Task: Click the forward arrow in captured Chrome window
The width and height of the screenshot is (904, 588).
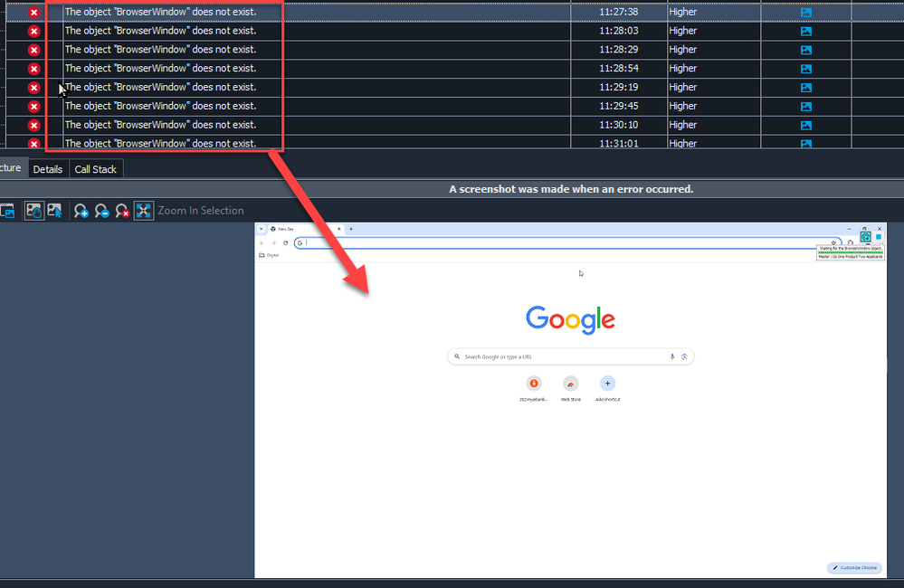Action: (x=273, y=242)
